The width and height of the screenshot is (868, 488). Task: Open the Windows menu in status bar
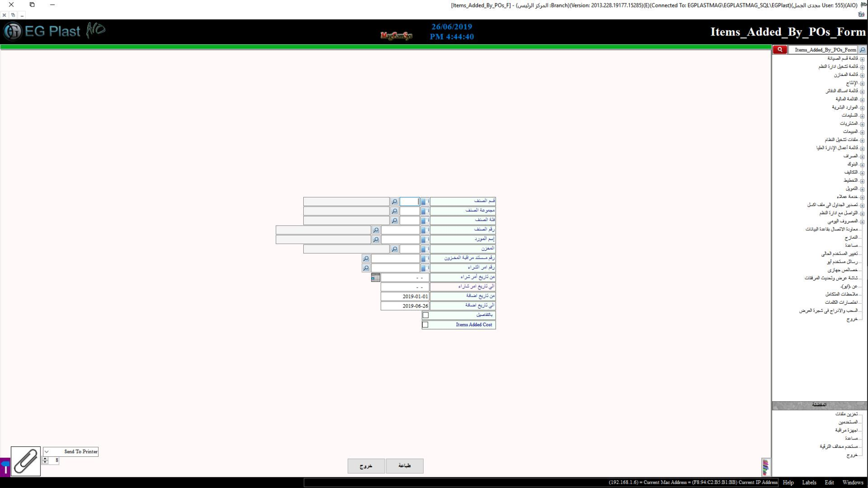pyautogui.click(x=853, y=482)
